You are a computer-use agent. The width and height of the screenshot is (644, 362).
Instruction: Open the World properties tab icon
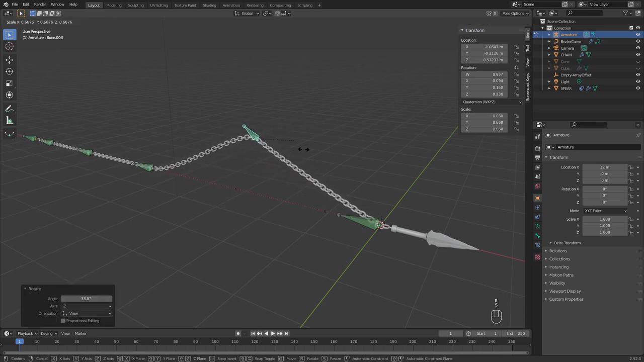coord(537,186)
